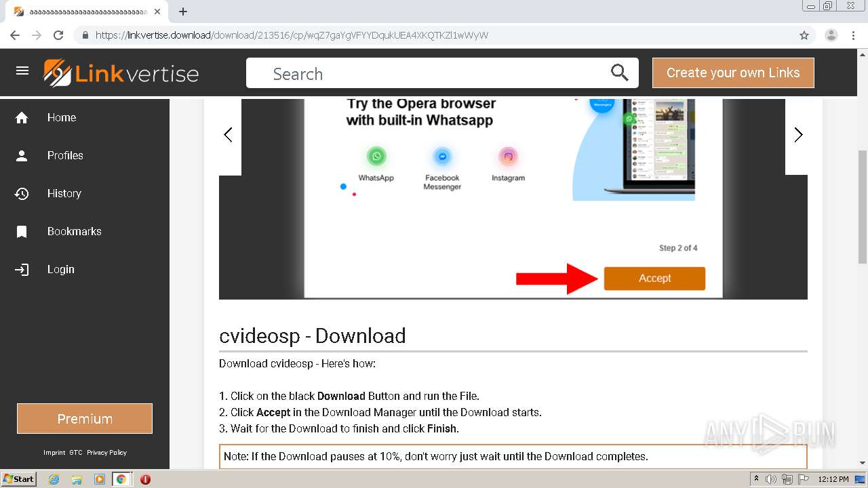868x488 pixels.
Task: Click the orange Accept button in slide
Action: click(x=654, y=279)
